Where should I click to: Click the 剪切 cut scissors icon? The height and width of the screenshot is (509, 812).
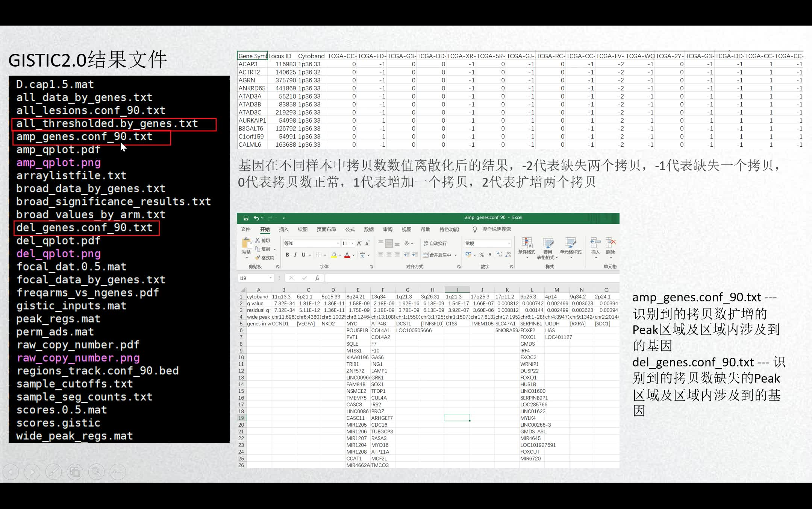coord(258,240)
